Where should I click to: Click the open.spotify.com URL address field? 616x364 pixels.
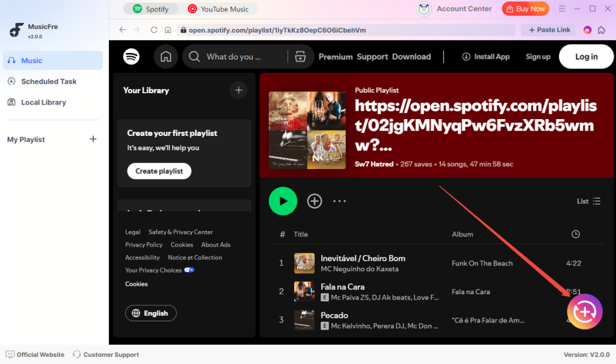pyautogui.click(x=346, y=30)
